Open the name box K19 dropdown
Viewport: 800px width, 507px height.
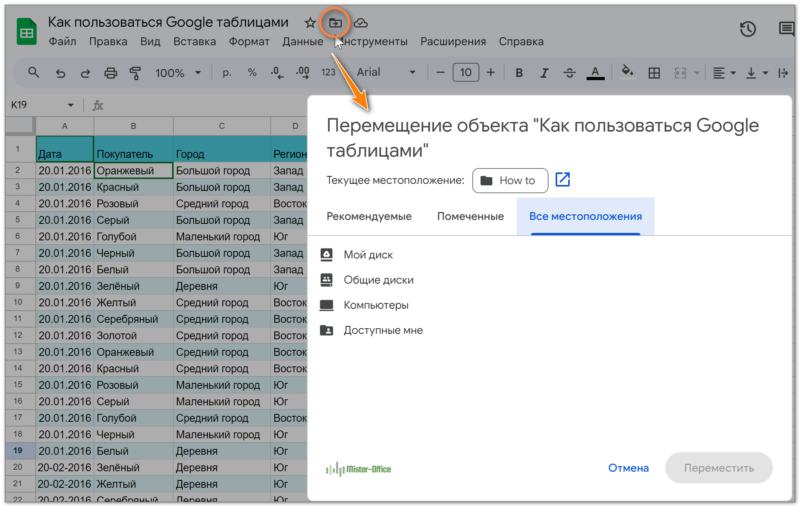point(70,105)
